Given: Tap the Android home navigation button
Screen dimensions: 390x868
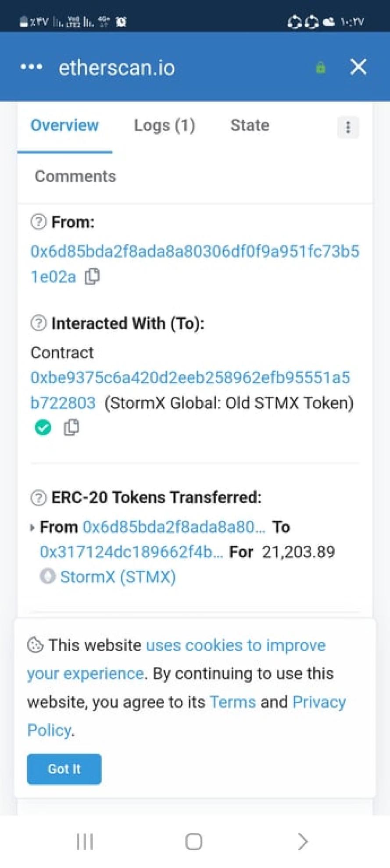Looking at the screenshot, I should click(194, 841).
